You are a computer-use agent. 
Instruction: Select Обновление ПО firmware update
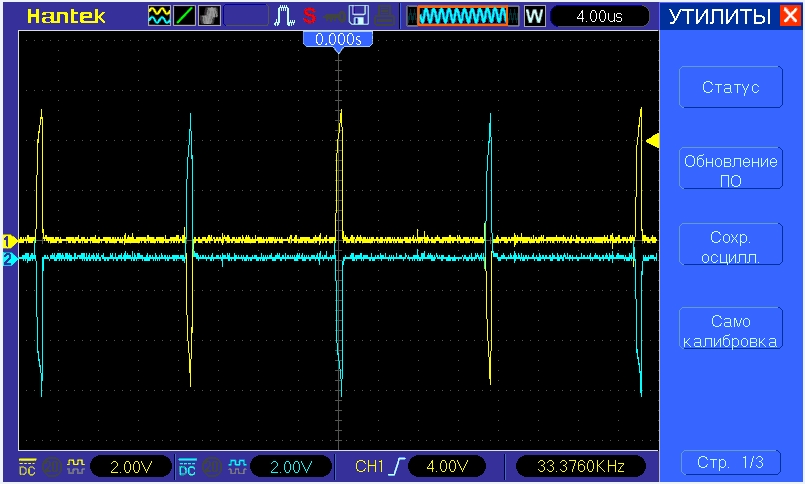coord(730,170)
